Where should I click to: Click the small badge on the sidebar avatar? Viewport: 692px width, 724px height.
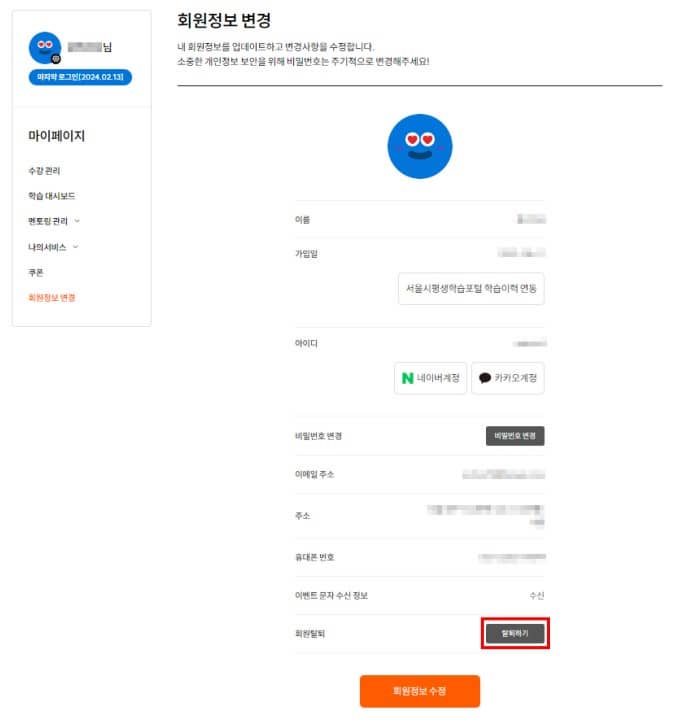(56, 59)
